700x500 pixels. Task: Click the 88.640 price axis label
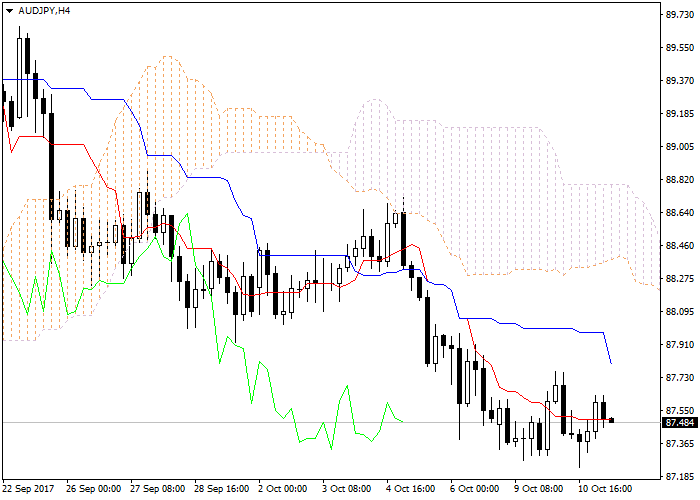click(x=679, y=213)
